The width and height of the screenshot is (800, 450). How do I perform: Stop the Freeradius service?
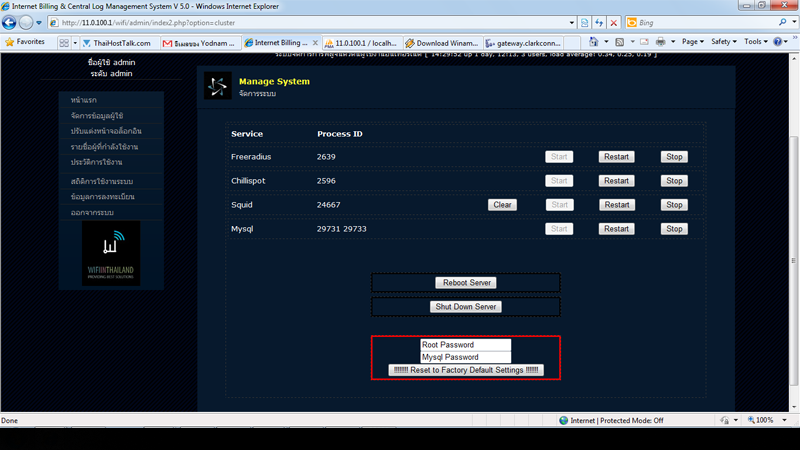coord(674,157)
